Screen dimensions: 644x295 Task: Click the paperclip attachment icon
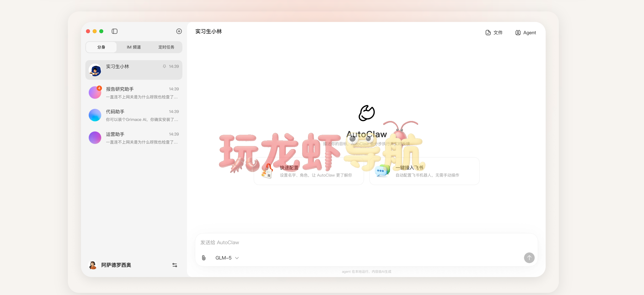pos(204,258)
